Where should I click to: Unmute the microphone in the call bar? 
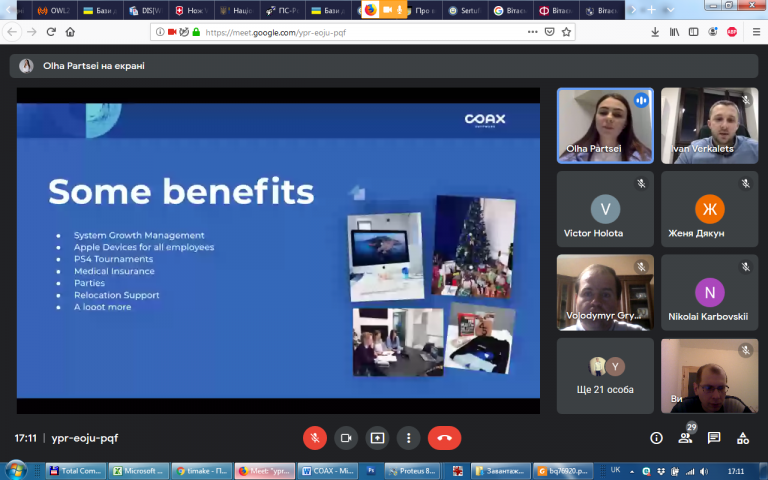(314, 438)
